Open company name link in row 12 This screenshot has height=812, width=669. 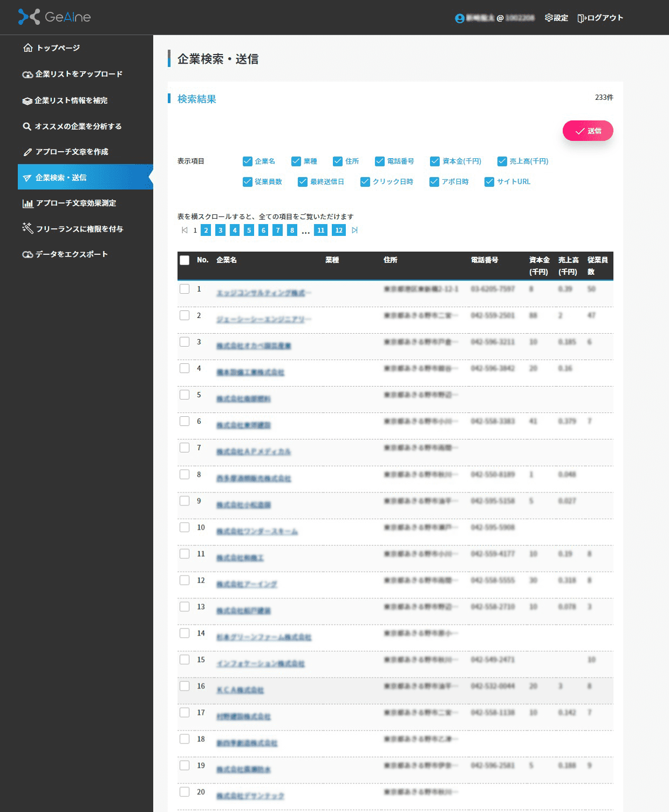coord(247,584)
